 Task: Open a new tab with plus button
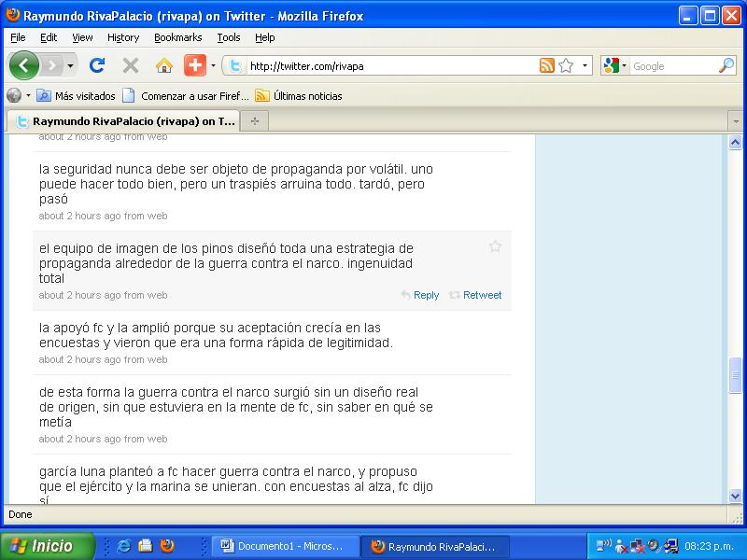point(255,121)
